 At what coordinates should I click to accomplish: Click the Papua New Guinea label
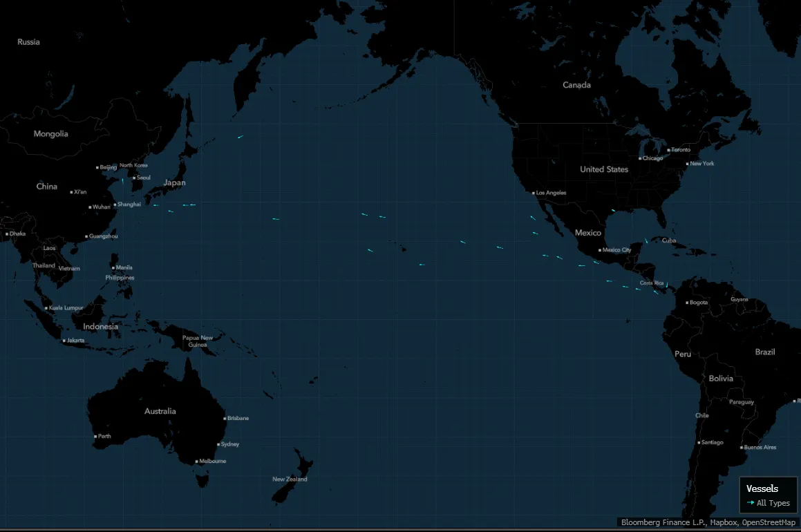[x=198, y=341]
